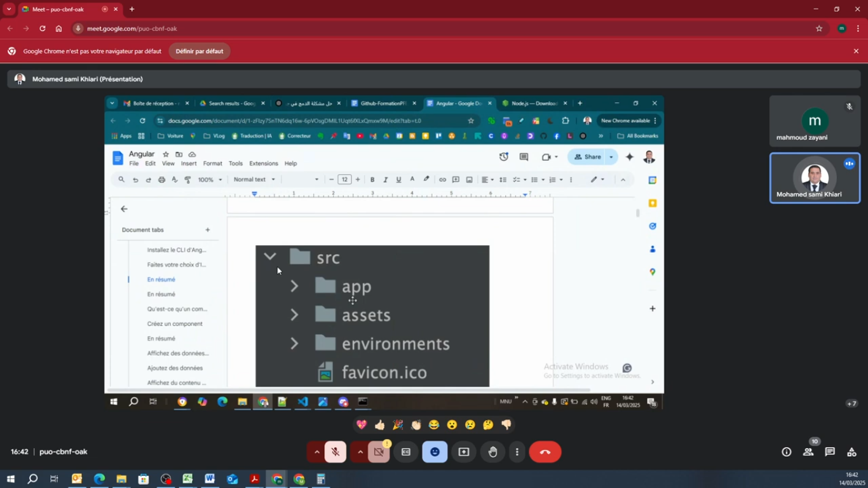Turn on the microphone in Meet
The width and height of the screenshot is (868, 488).
pos(336,452)
